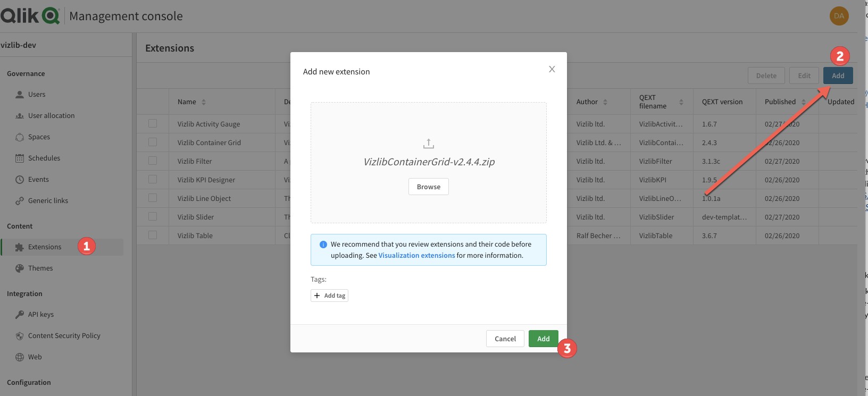The width and height of the screenshot is (868, 396).
Task: Tick the checkbox for Vizlib KPI Designer
Action: (x=153, y=179)
